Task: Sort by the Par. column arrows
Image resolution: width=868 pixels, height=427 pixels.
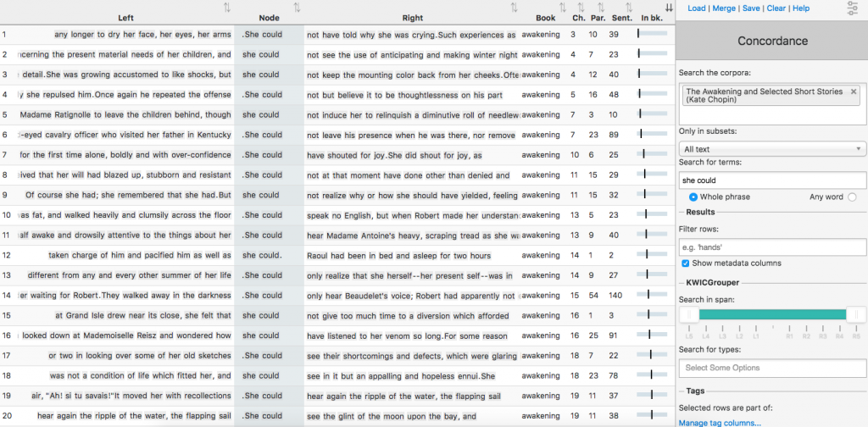Action: point(600,8)
